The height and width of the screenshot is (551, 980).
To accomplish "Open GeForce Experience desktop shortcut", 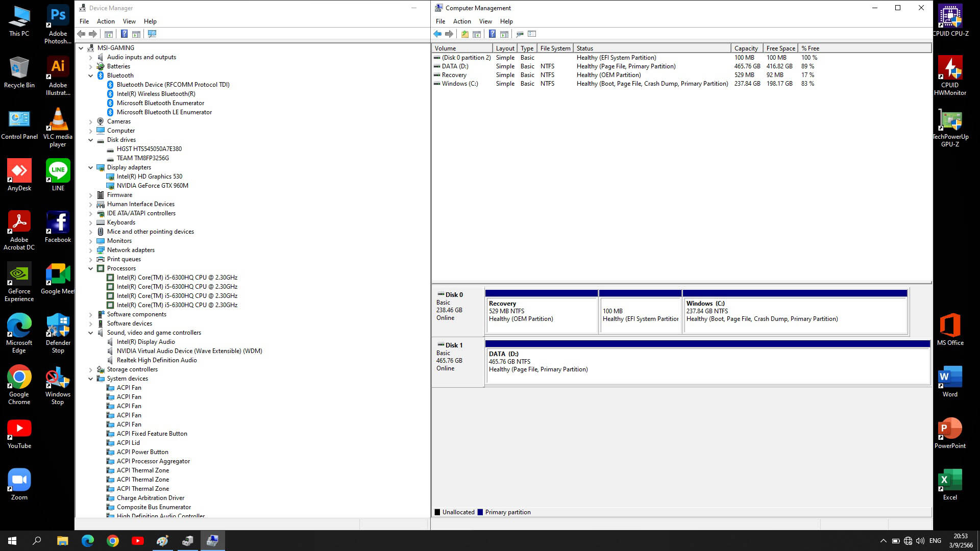I will coord(19,282).
